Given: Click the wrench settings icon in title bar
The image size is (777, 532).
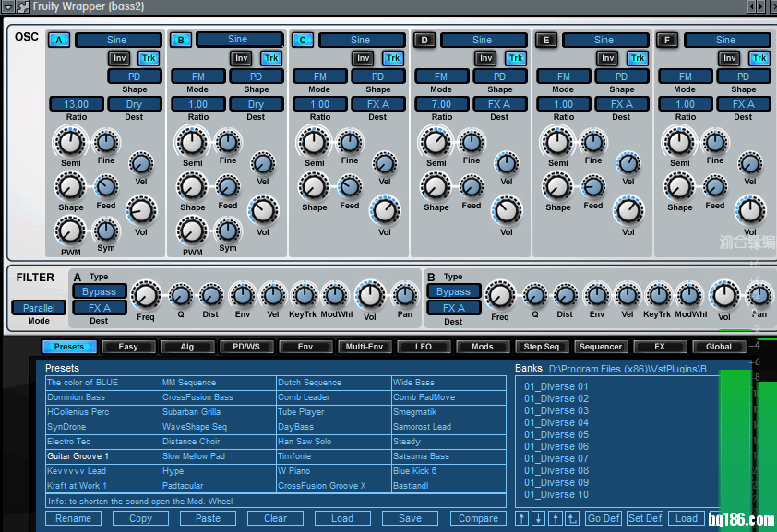Looking at the screenshot, I should [23, 6].
